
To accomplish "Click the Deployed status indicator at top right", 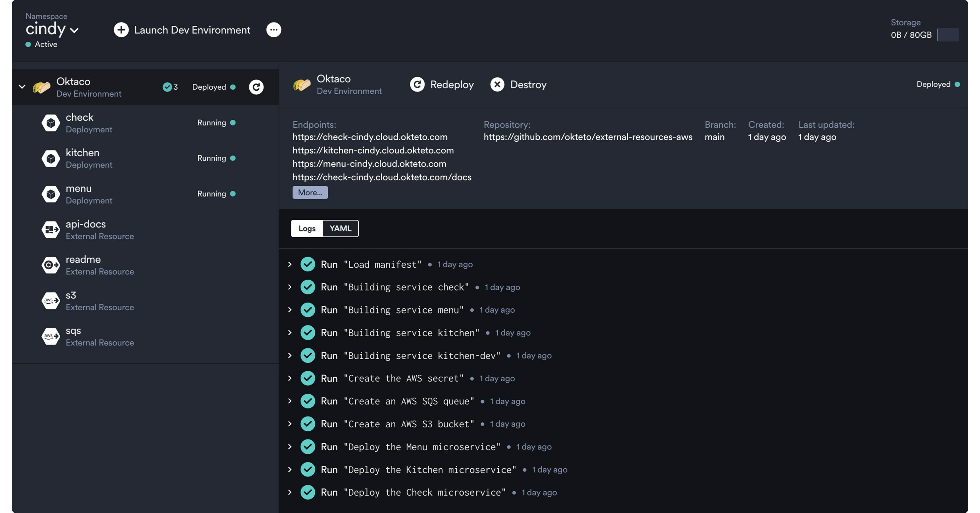I will tap(958, 84).
